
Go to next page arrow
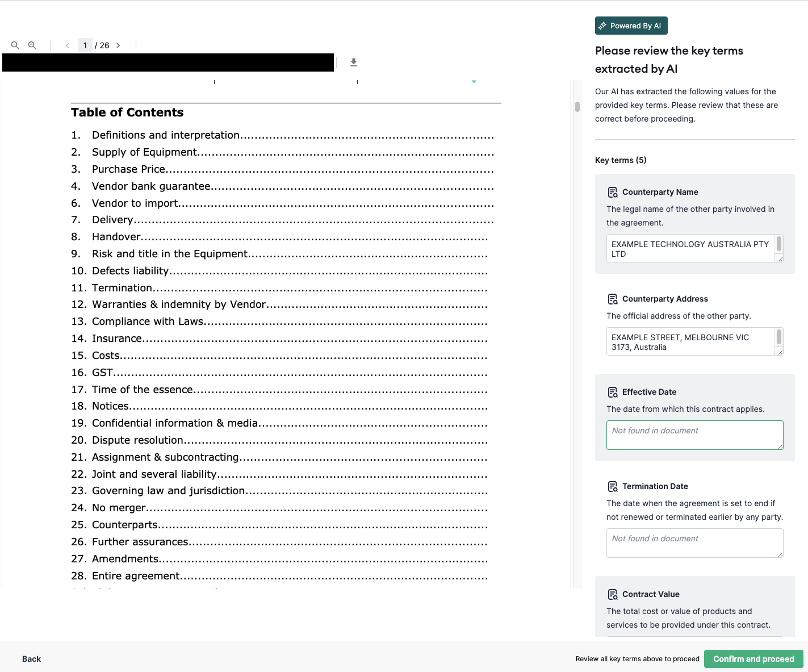tap(118, 45)
